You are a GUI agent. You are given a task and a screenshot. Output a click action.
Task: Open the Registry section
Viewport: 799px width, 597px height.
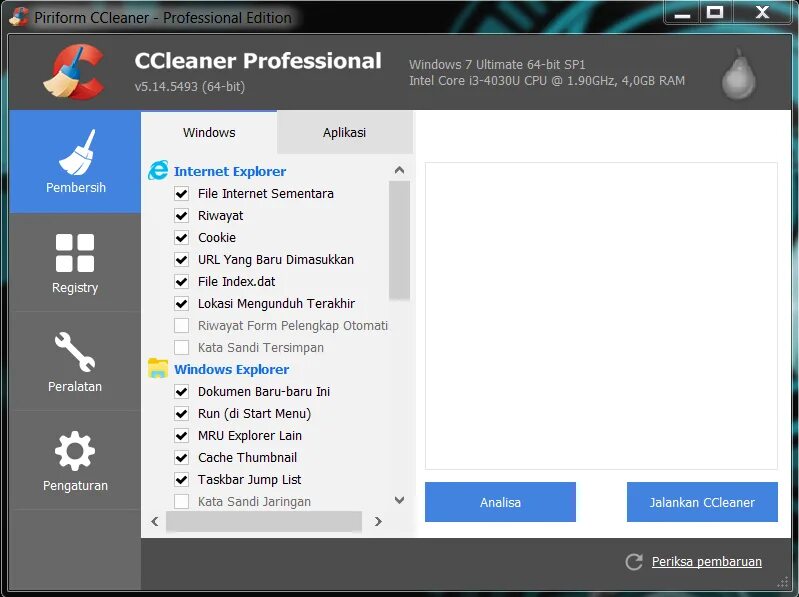[x=75, y=263]
